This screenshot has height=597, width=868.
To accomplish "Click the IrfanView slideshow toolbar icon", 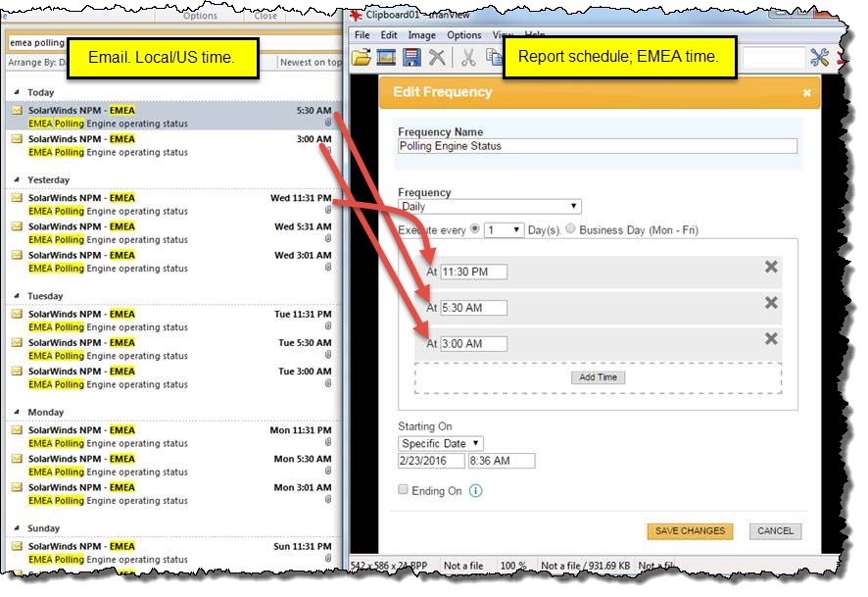I will pos(386,57).
